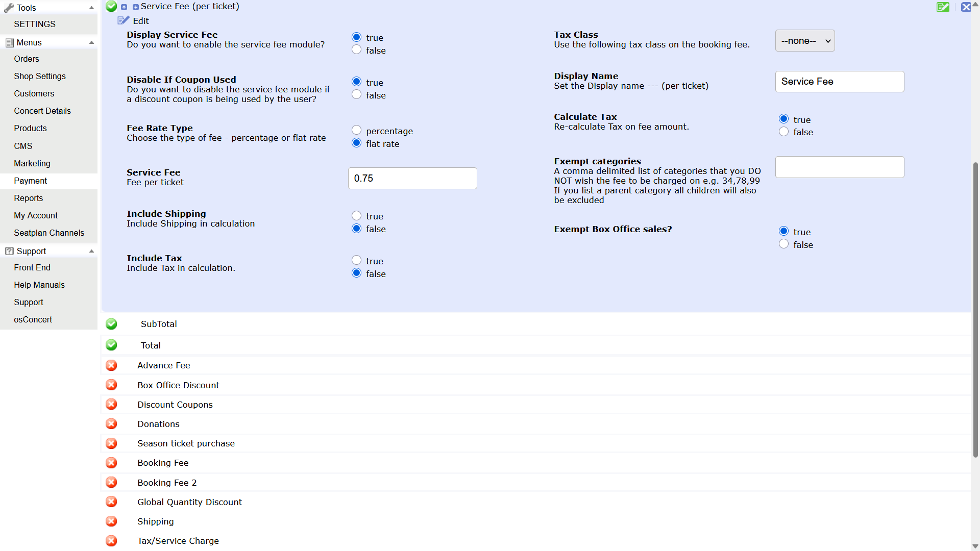Viewport: 980px width, 551px height.
Task: Click the Service Fee amount field
Action: tap(412, 178)
